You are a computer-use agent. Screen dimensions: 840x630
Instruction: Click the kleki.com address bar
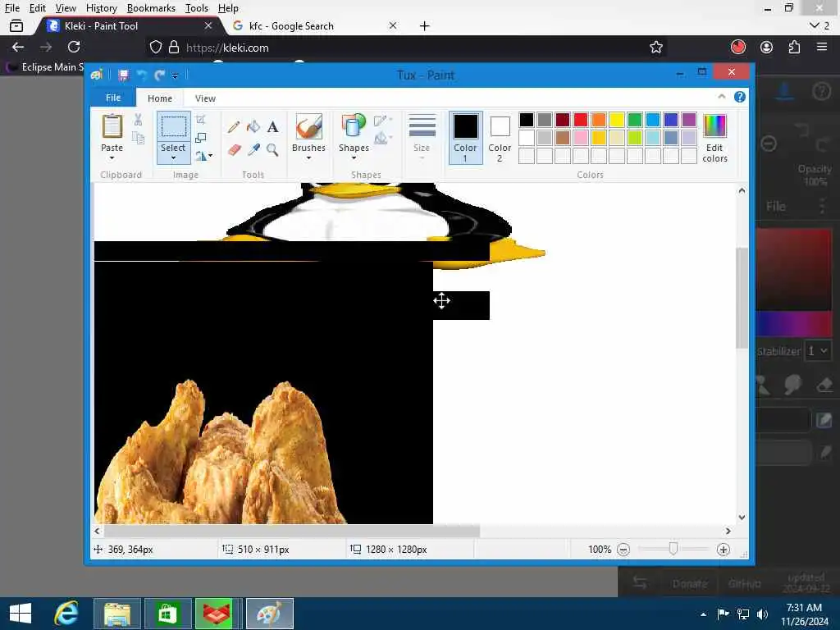(407, 48)
